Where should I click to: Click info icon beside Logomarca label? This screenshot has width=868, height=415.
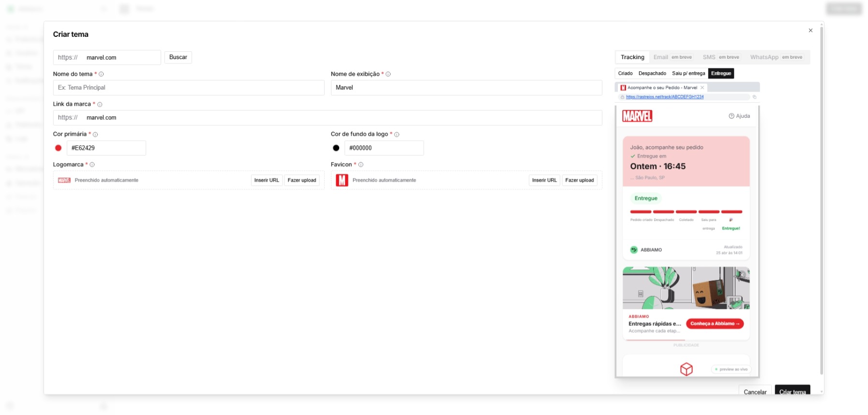coord(92,165)
